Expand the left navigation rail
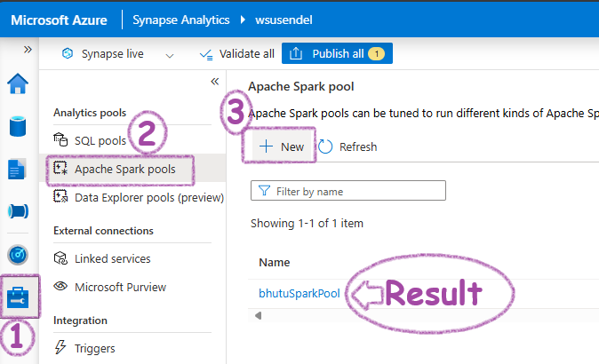The width and height of the screenshot is (599, 364). 28,49
